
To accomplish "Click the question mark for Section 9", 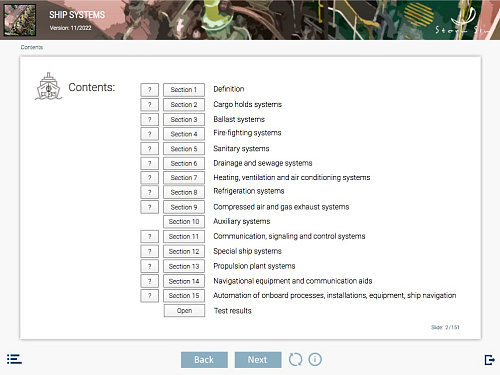I will (x=149, y=207).
